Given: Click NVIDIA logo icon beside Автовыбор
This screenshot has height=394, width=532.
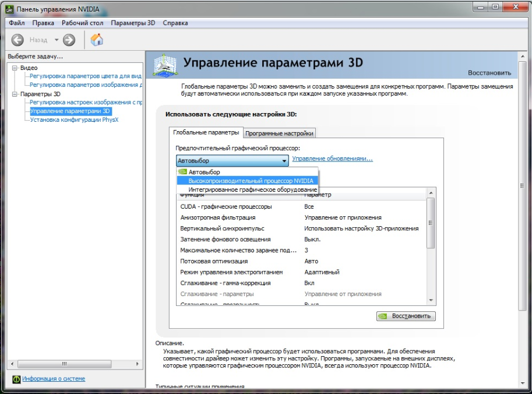Looking at the screenshot, I should [182, 172].
